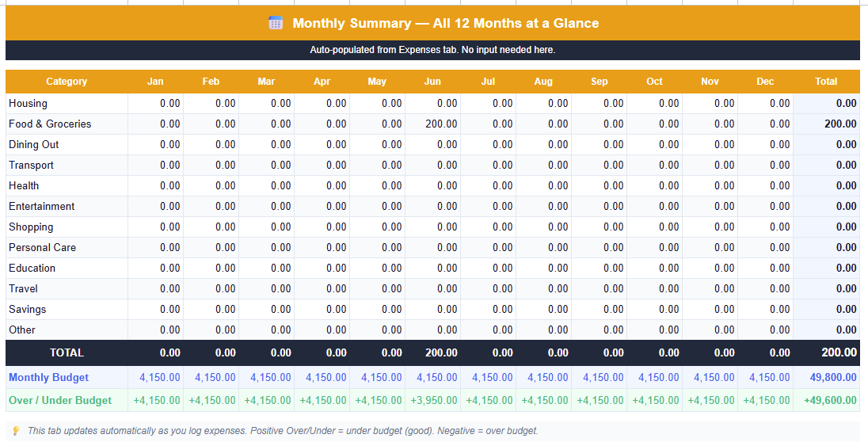Click the Shopping category cell
This screenshot has height=442, width=868.
tap(67, 227)
